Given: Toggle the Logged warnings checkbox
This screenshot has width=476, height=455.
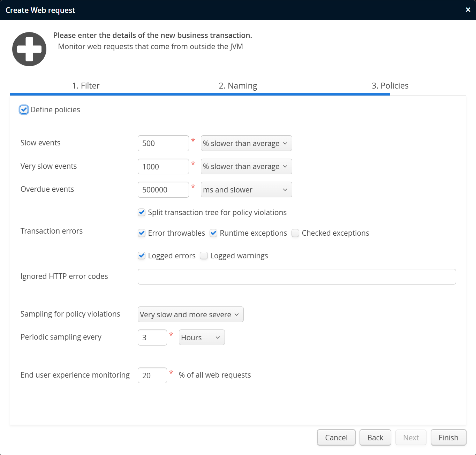Looking at the screenshot, I should coord(204,256).
